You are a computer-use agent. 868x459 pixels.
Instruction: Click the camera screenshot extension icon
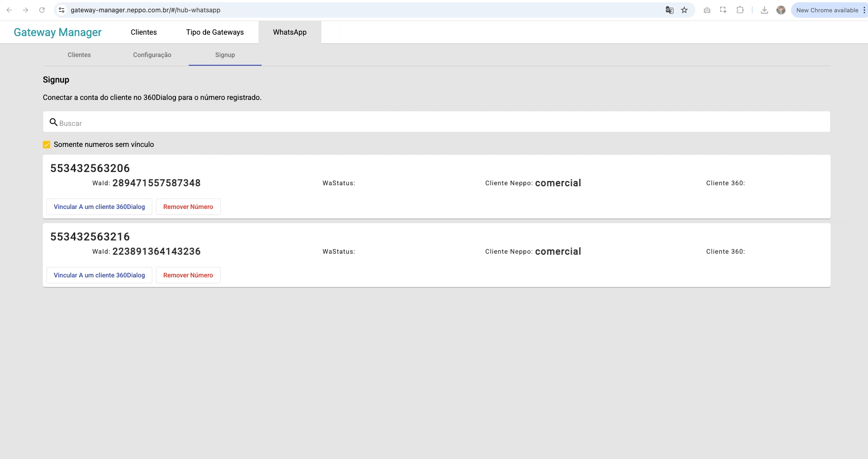pos(707,10)
